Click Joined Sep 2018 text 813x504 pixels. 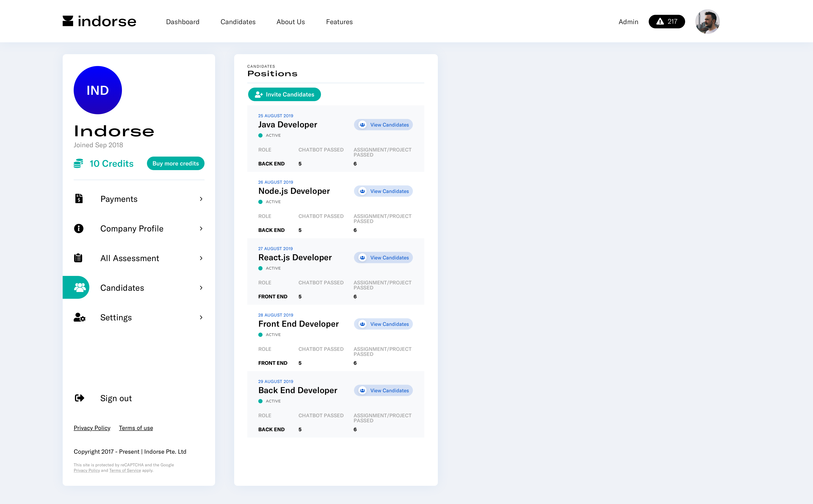click(x=98, y=145)
